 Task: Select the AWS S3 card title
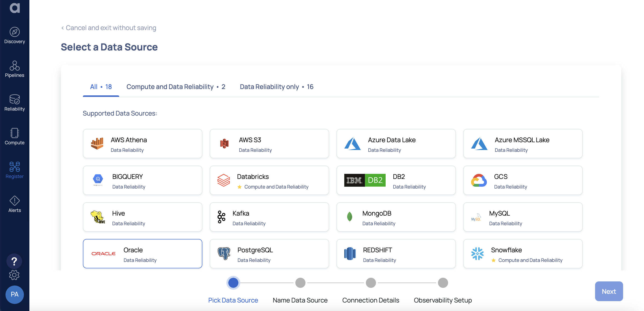[250, 140]
